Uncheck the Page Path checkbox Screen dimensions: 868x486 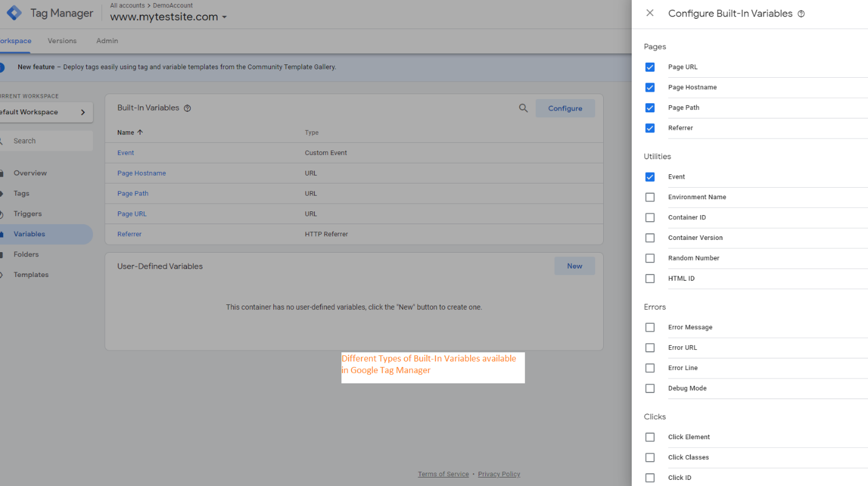[650, 108]
